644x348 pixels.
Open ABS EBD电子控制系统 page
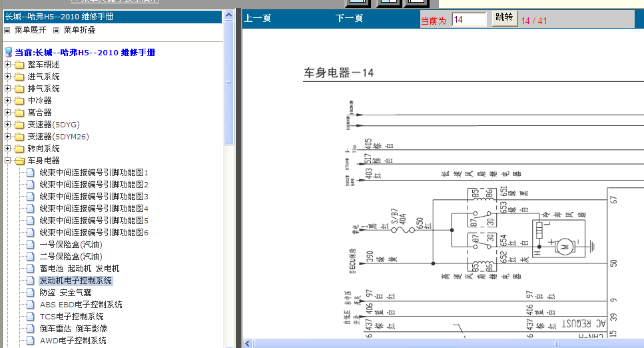tap(81, 305)
